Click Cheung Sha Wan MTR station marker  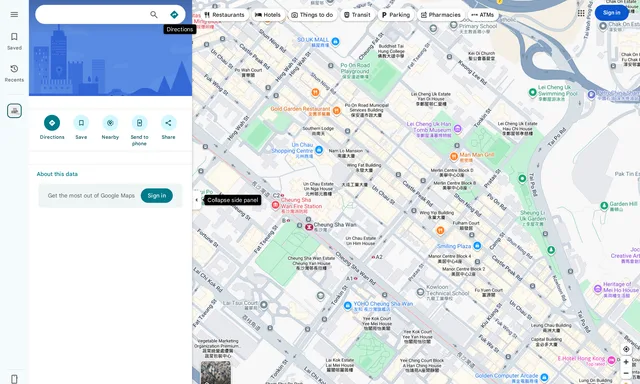(x=309, y=227)
